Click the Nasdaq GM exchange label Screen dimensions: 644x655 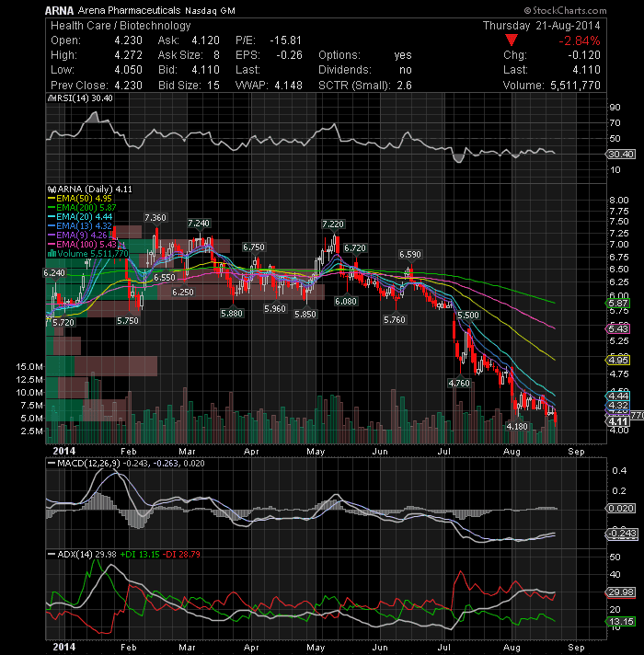pos(210,11)
